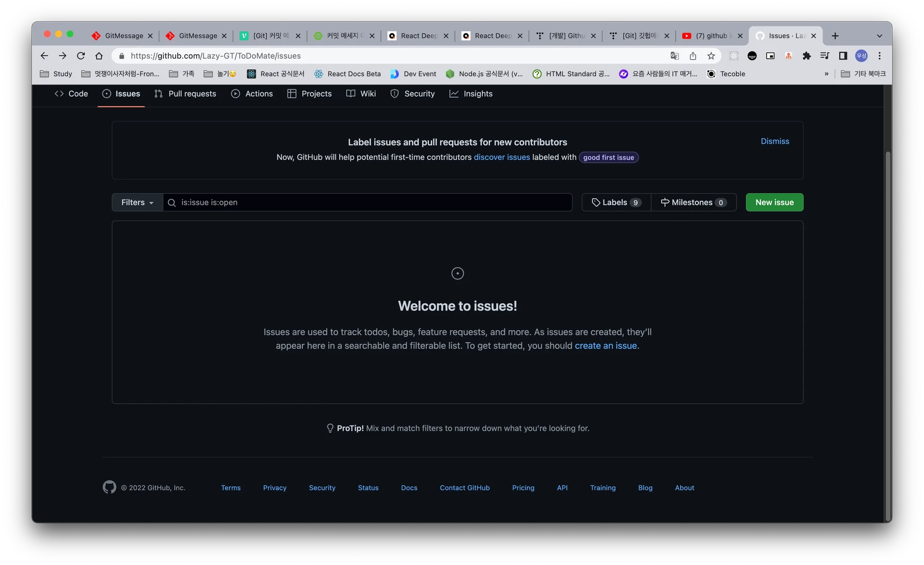
Task: Click the Code angle-brackets icon
Action: (x=59, y=94)
